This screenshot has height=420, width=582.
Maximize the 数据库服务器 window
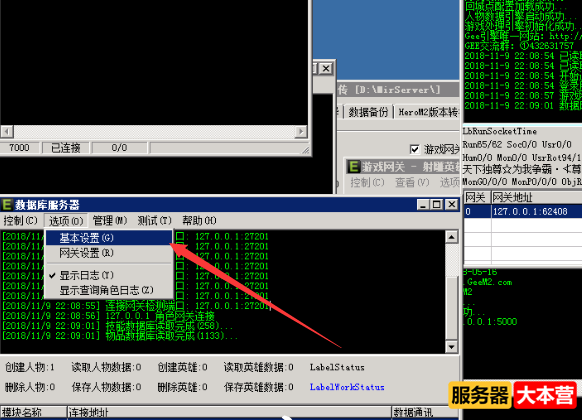coord(437,204)
